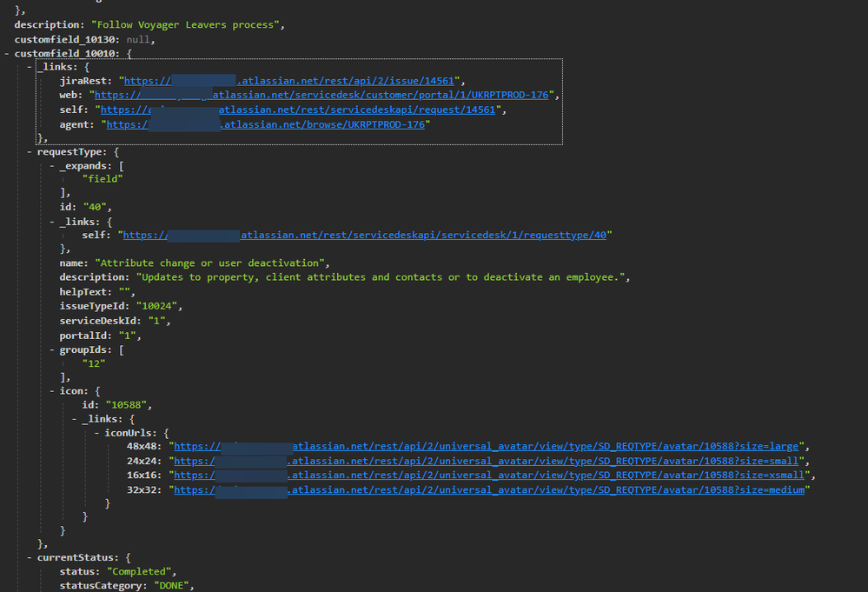
Task: Select the serviceDeskId value "1"
Action: pyautogui.click(x=156, y=321)
